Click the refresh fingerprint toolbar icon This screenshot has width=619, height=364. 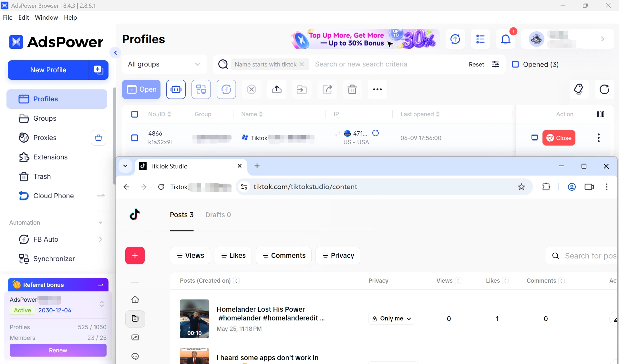click(226, 89)
